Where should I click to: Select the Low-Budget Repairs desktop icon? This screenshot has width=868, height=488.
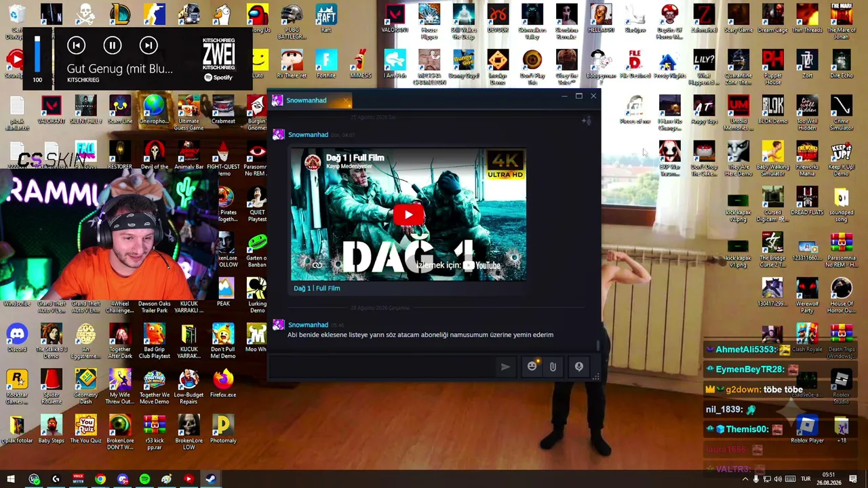tap(189, 386)
